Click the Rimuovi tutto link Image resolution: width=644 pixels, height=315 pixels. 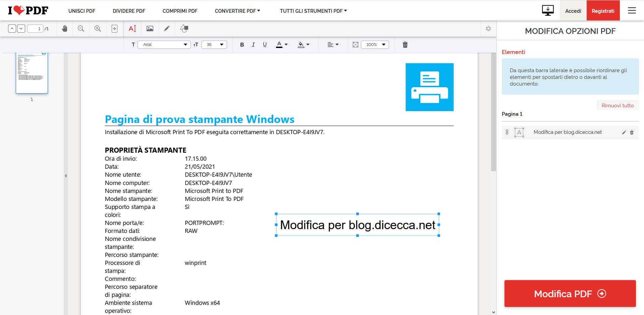[x=618, y=105]
